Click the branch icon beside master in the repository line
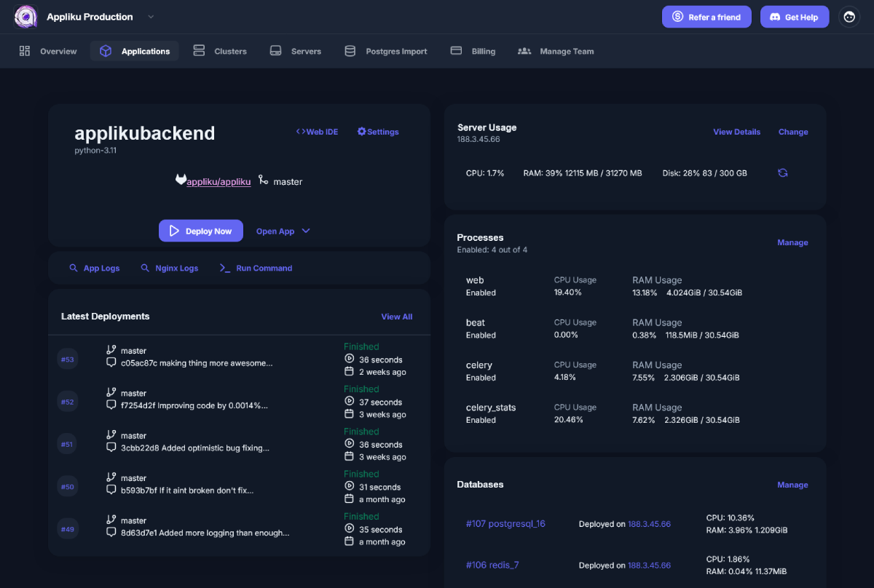Viewport: 874px width, 588px height. (263, 180)
